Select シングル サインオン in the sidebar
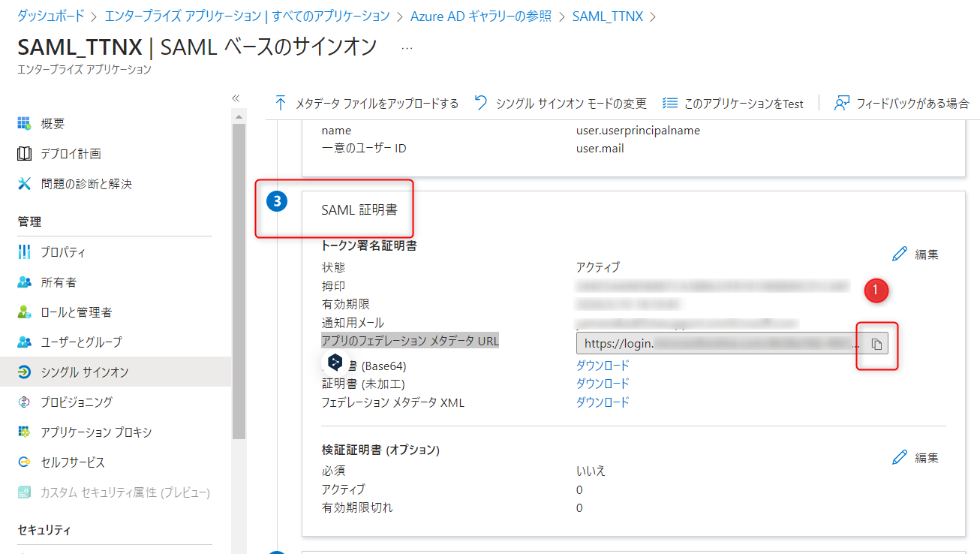The width and height of the screenshot is (980, 554). (x=84, y=372)
